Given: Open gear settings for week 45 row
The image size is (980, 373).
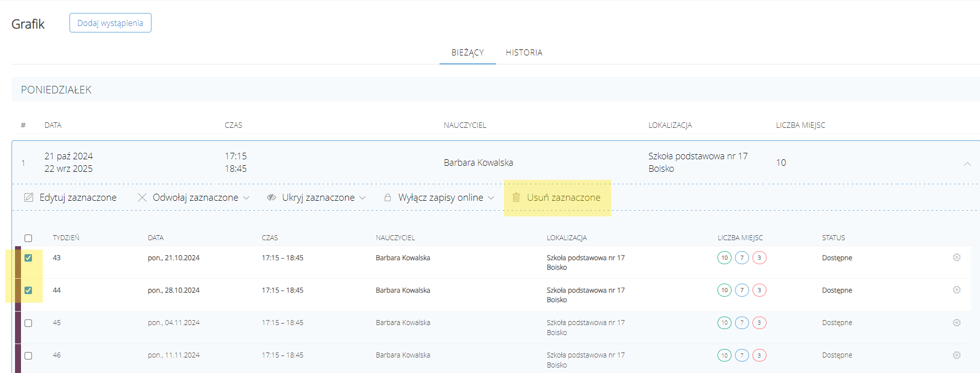Looking at the screenshot, I should coord(956,323).
